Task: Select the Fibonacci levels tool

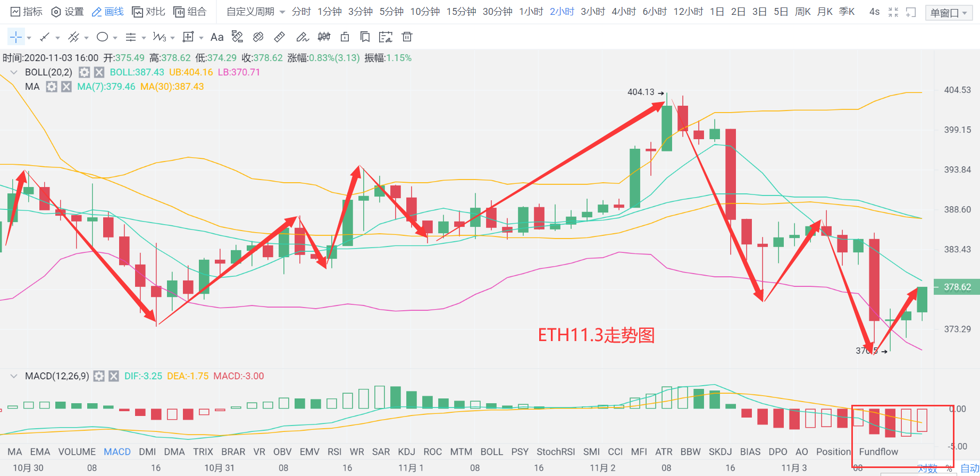Action: [131, 37]
